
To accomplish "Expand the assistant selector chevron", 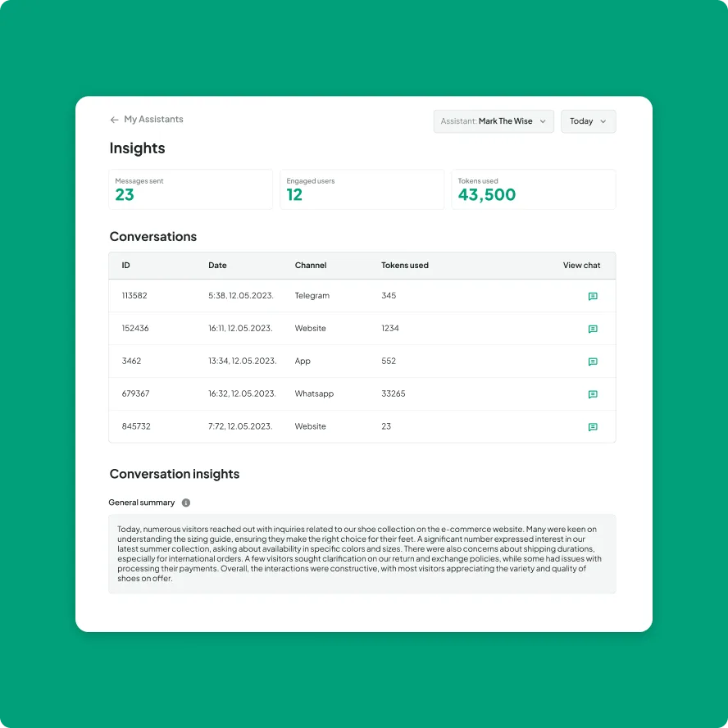I will 543,121.
